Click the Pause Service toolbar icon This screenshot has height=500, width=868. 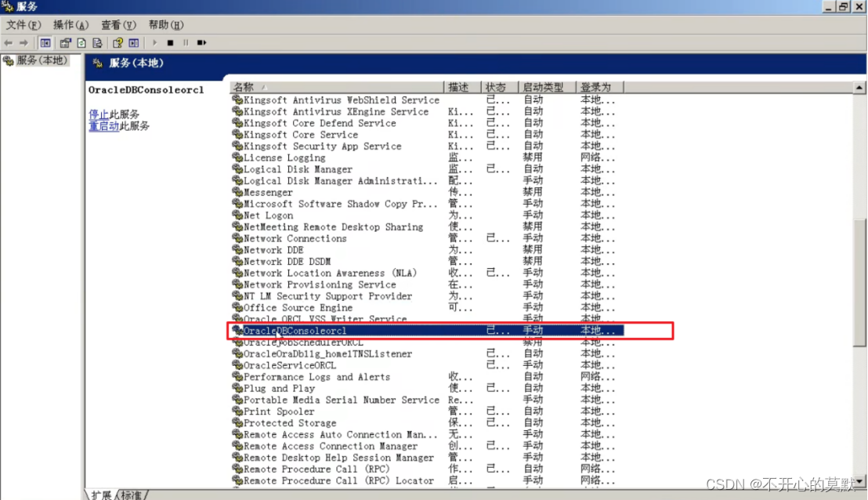pos(186,42)
